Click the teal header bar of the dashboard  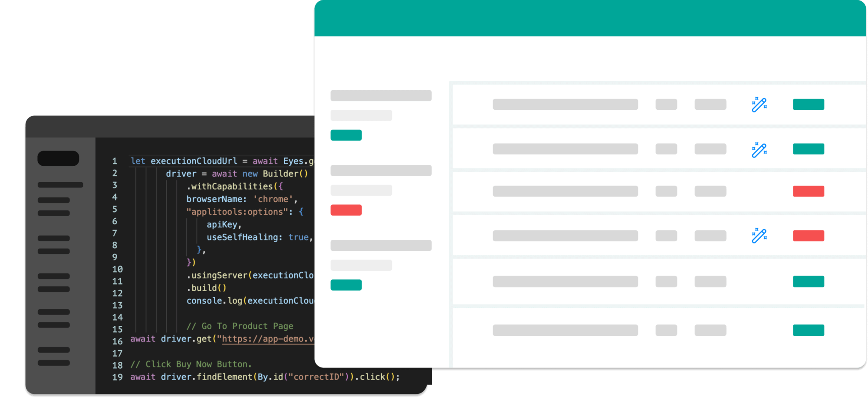(x=589, y=18)
